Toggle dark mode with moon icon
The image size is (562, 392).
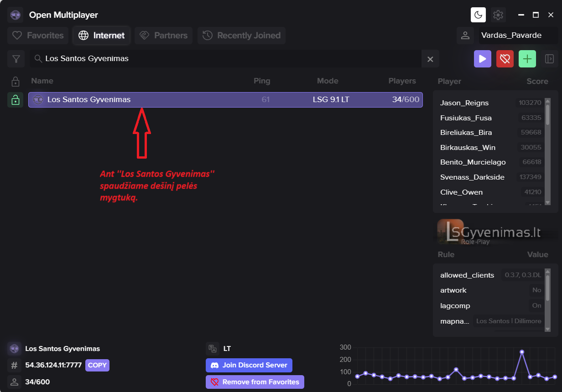coord(478,15)
